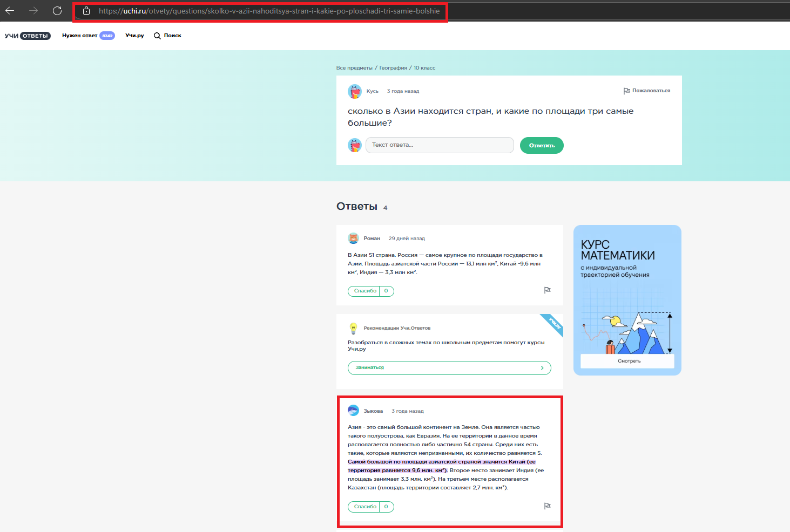Click the search magnifier icon Поиск

point(157,36)
